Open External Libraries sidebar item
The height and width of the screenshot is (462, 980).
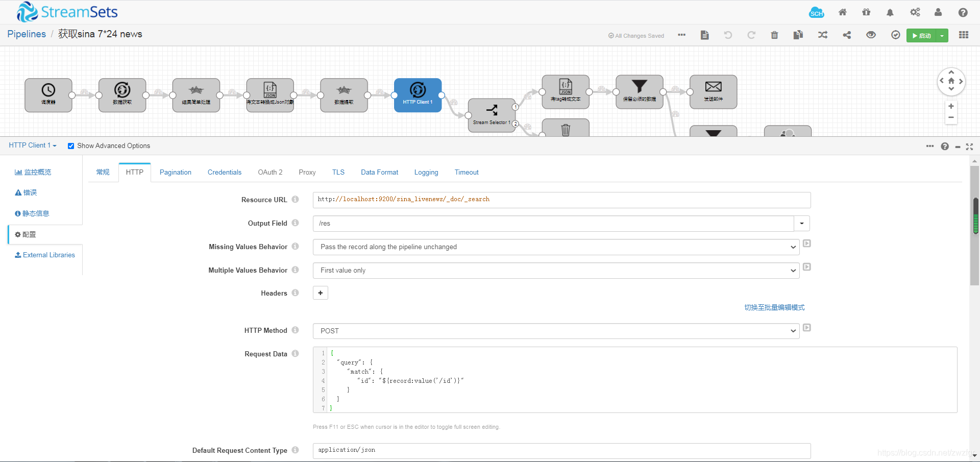[45, 255]
